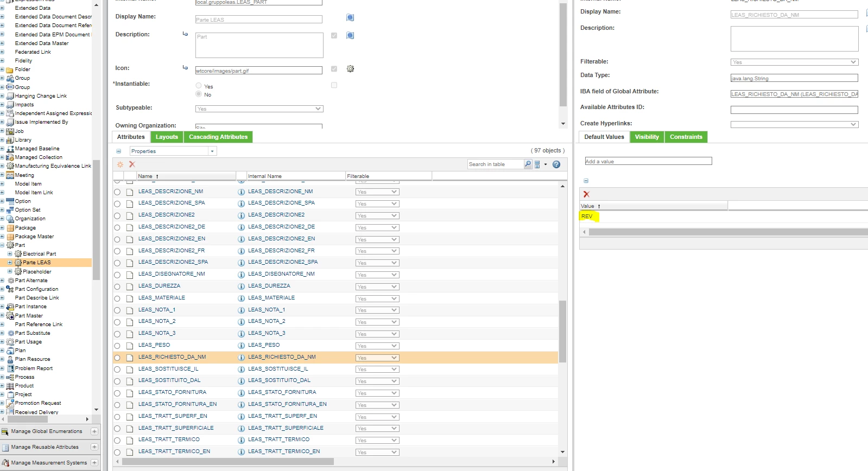Click the Search in table field
This screenshot has width=868, height=471.
[496, 164]
